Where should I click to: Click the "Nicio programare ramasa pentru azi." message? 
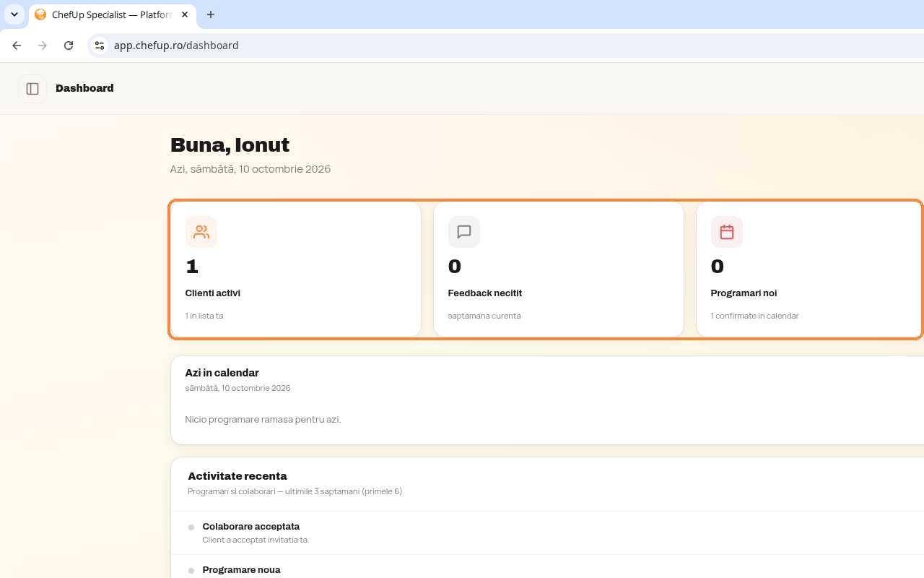pos(263,420)
